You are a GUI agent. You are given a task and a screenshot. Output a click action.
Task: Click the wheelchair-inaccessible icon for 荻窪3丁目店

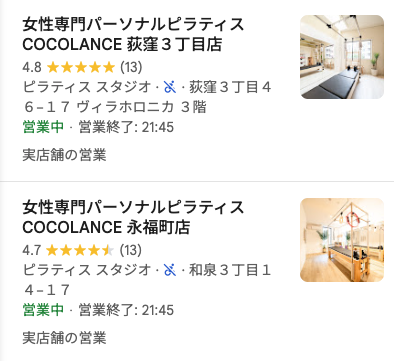point(170,87)
